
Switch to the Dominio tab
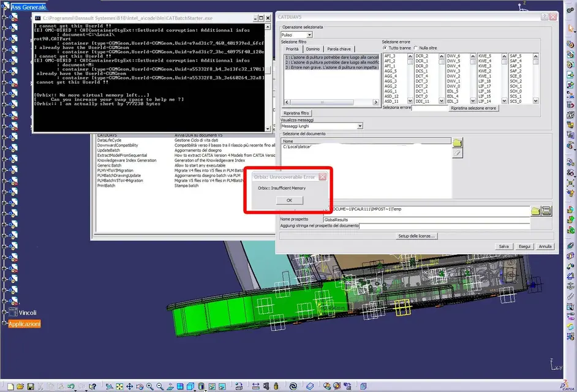click(313, 49)
